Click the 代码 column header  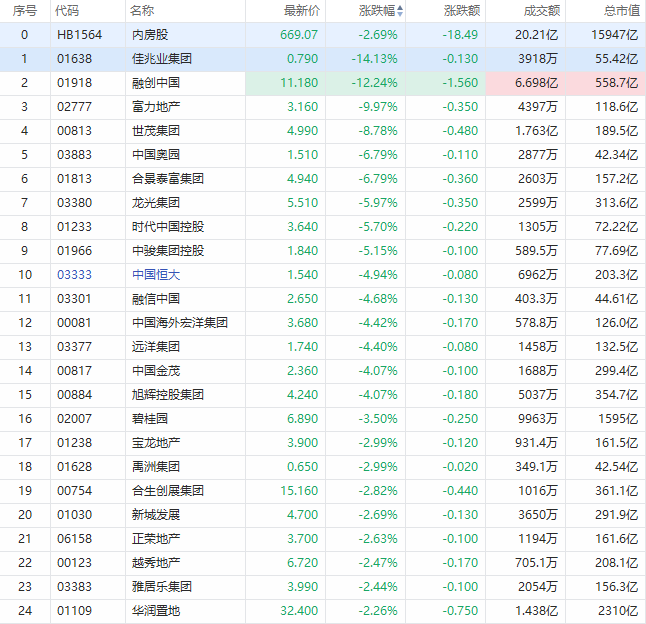pos(67,11)
